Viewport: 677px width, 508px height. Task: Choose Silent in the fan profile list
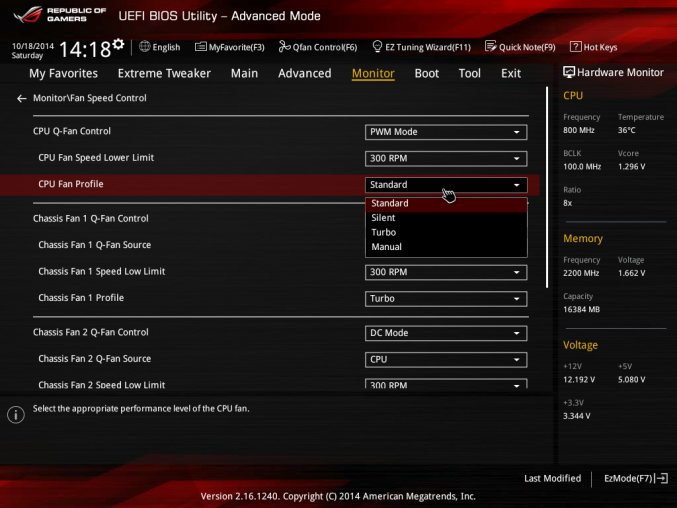[x=446, y=218]
